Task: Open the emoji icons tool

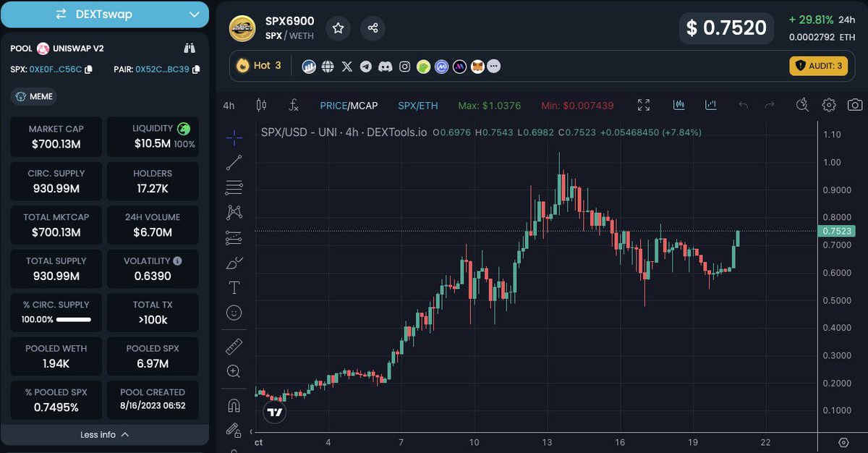Action: (234, 313)
